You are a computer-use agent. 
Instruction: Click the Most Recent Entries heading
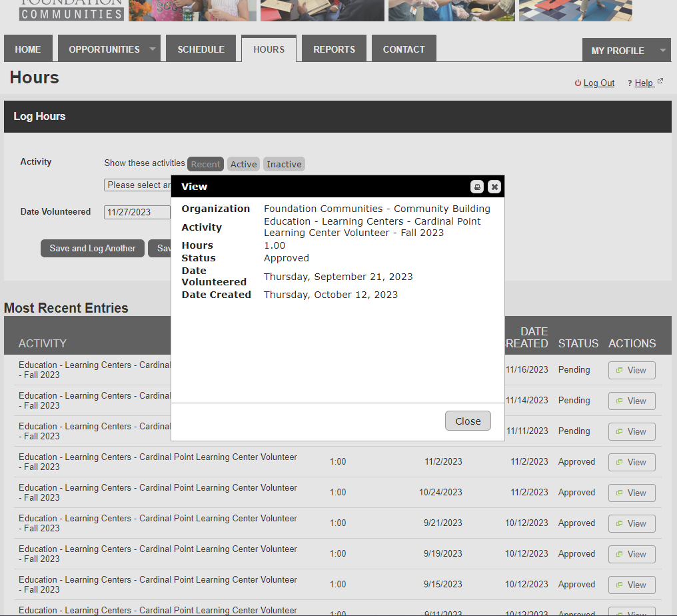coord(66,308)
